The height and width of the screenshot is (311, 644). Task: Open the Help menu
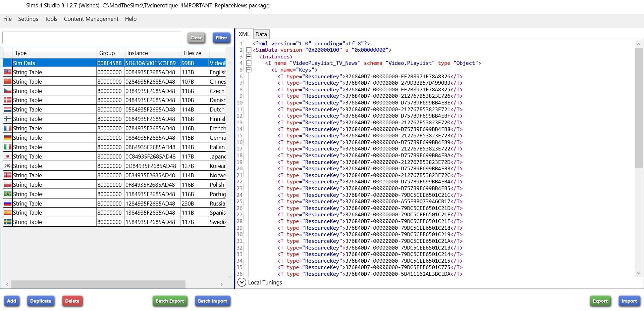pos(131,19)
